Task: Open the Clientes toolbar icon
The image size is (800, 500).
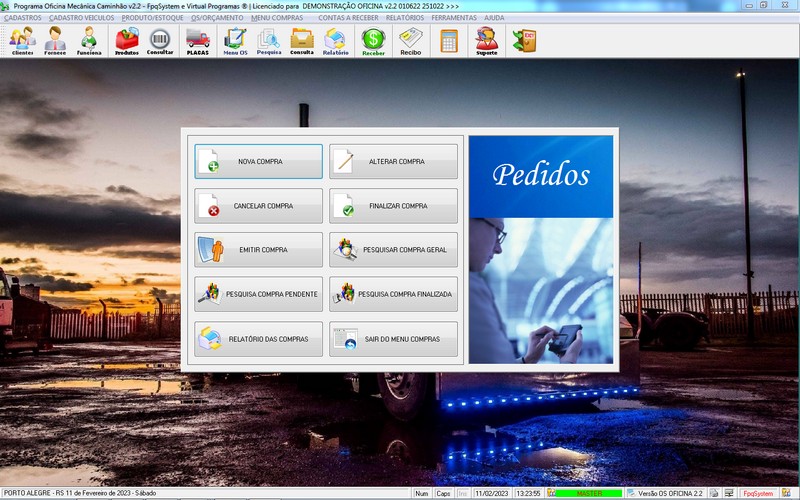Action: tap(22, 41)
